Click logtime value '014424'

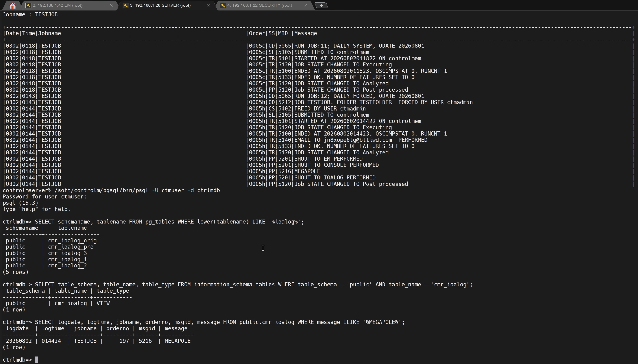51,341
